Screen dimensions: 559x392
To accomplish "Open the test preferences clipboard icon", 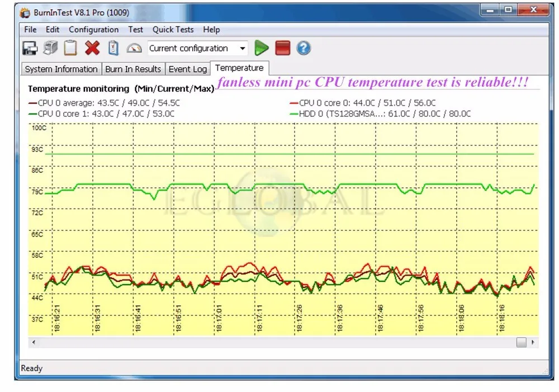I will click(x=113, y=48).
